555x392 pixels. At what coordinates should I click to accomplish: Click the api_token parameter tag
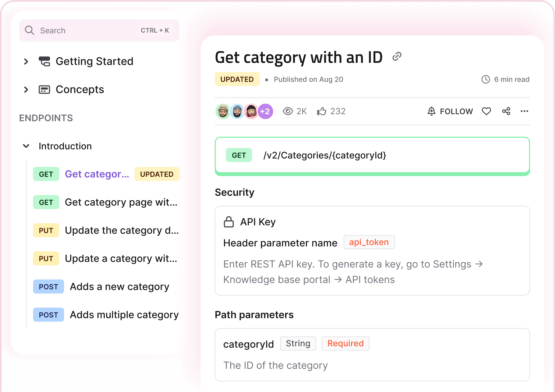tap(369, 242)
